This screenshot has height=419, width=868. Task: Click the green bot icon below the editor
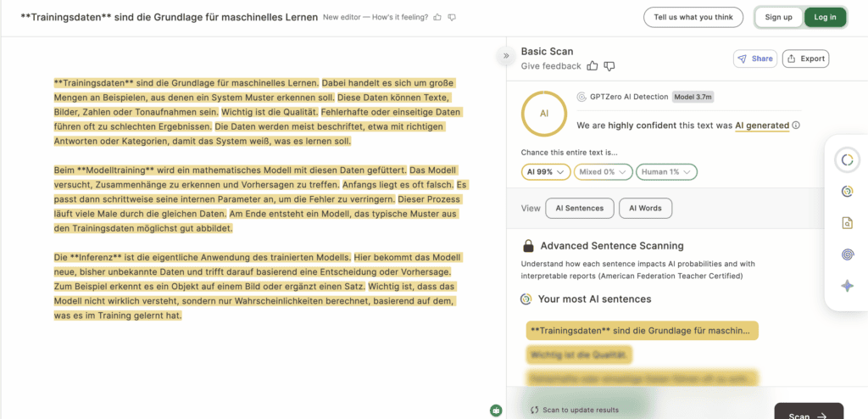point(496,411)
